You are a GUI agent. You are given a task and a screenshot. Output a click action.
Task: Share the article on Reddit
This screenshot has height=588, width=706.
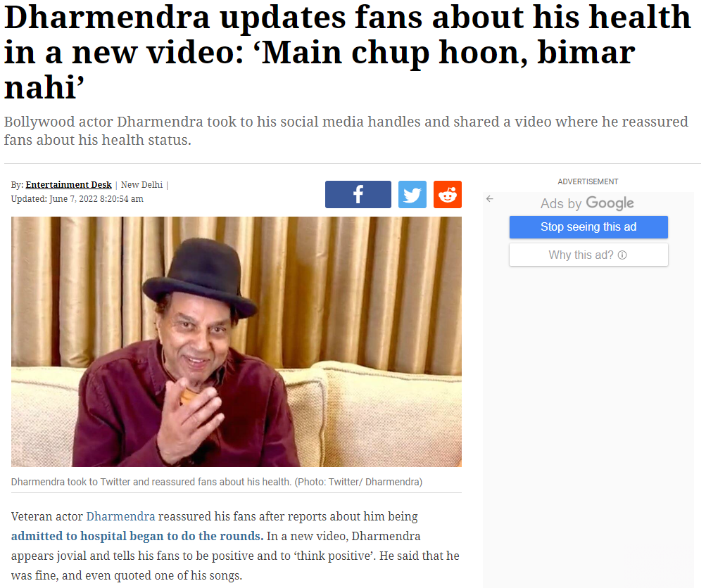point(448,194)
